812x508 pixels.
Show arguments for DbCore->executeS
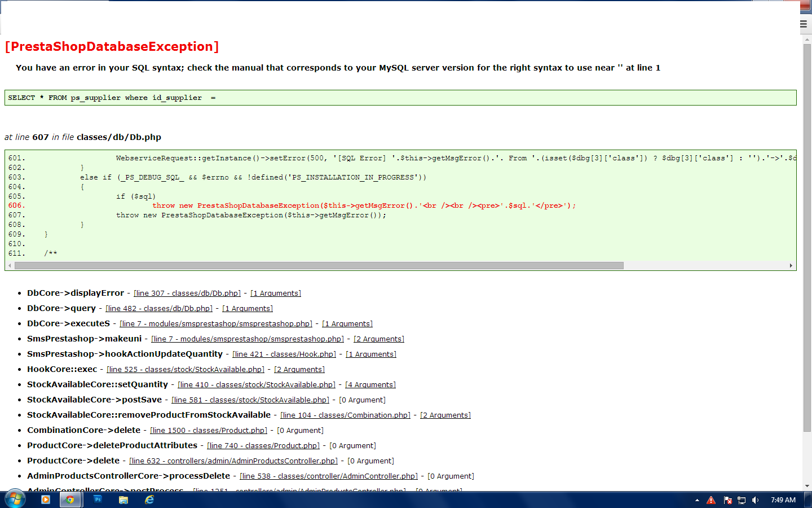pyautogui.click(x=347, y=324)
